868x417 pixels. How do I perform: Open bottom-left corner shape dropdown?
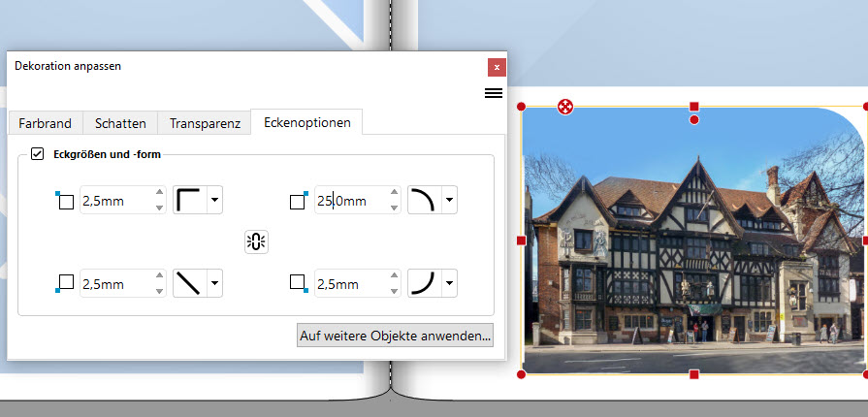pyautogui.click(x=214, y=283)
